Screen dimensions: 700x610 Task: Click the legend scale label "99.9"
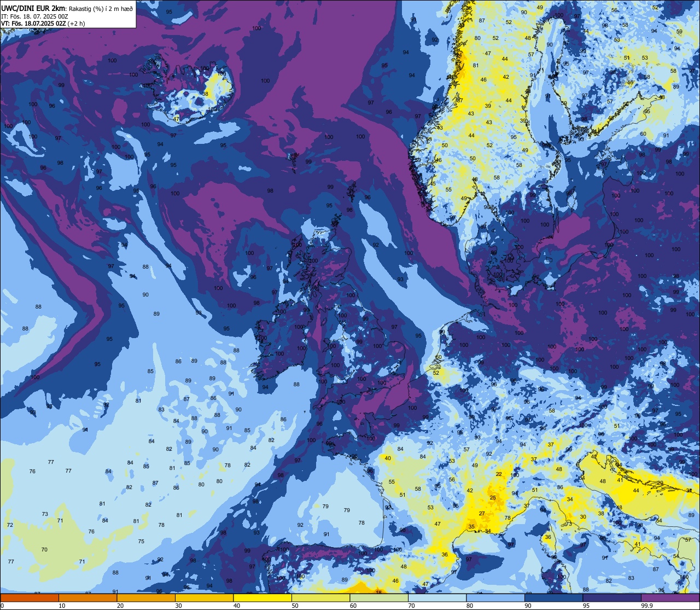(x=647, y=606)
